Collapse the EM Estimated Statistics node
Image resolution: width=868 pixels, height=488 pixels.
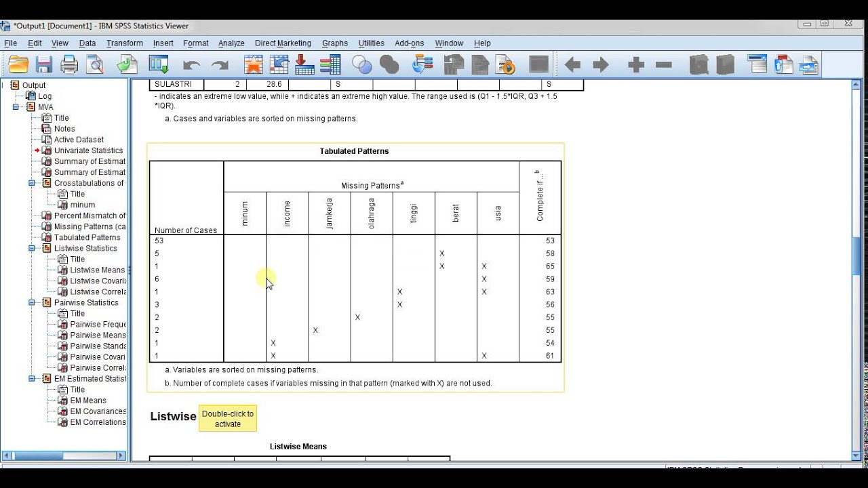[x=32, y=378]
